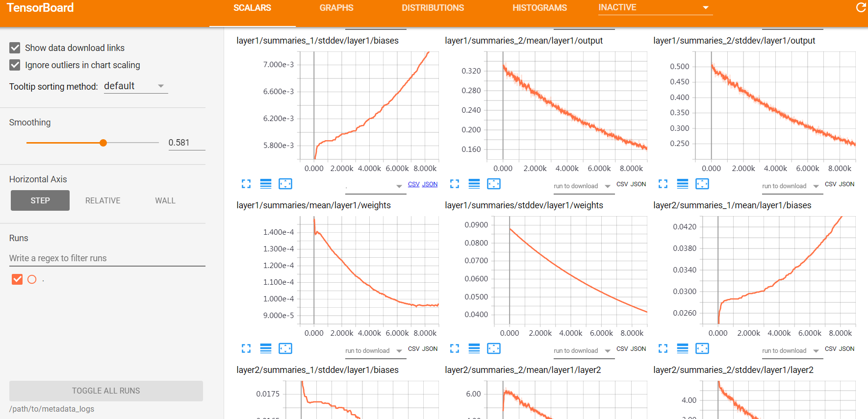Open run to download dropdown under layer2 mean biases
The width and height of the screenshot is (868, 419).
pos(792,351)
